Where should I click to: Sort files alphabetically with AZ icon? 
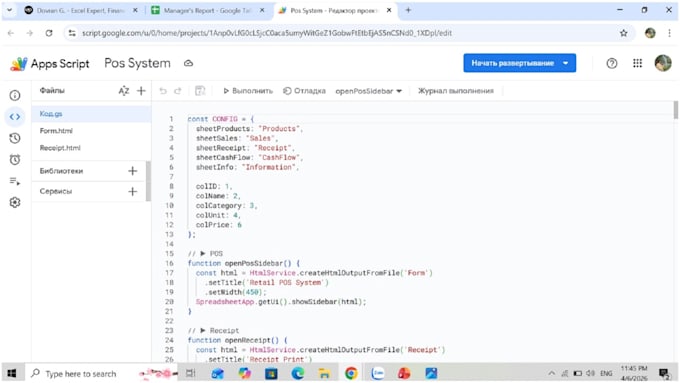tap(124, 91)
